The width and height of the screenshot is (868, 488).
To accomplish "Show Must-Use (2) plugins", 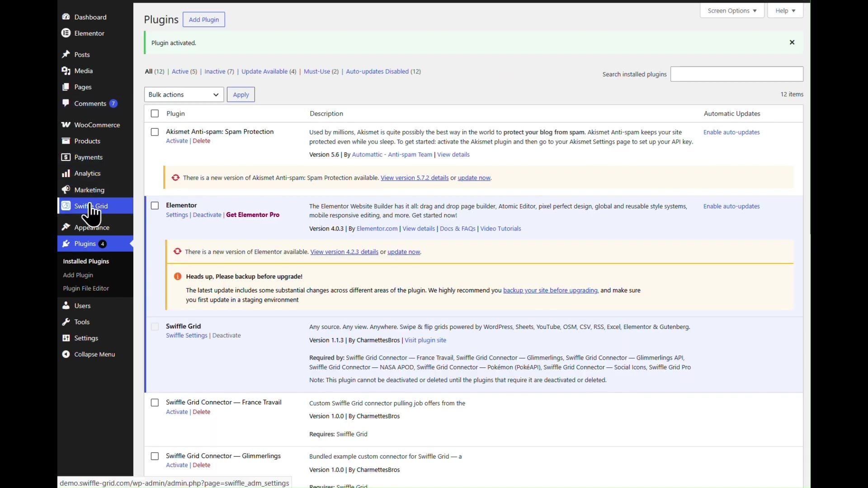I will point(321,71).
